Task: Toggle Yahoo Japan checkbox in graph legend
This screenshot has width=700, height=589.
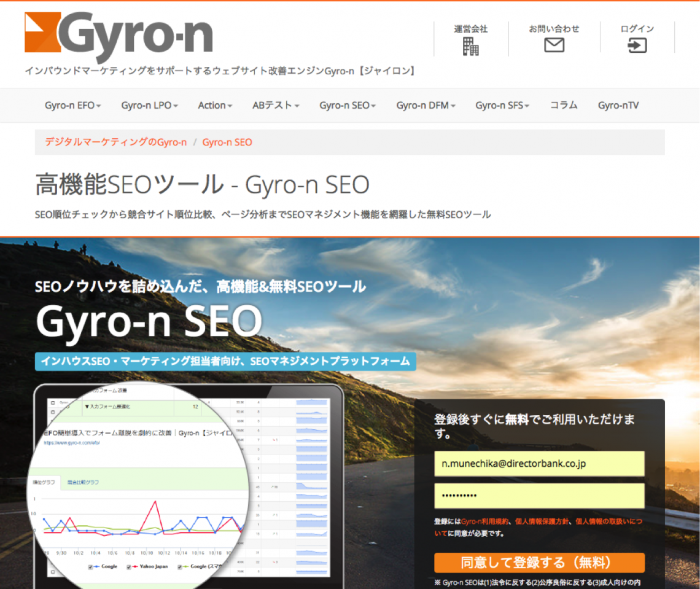Action: click(x=129, y=567)
